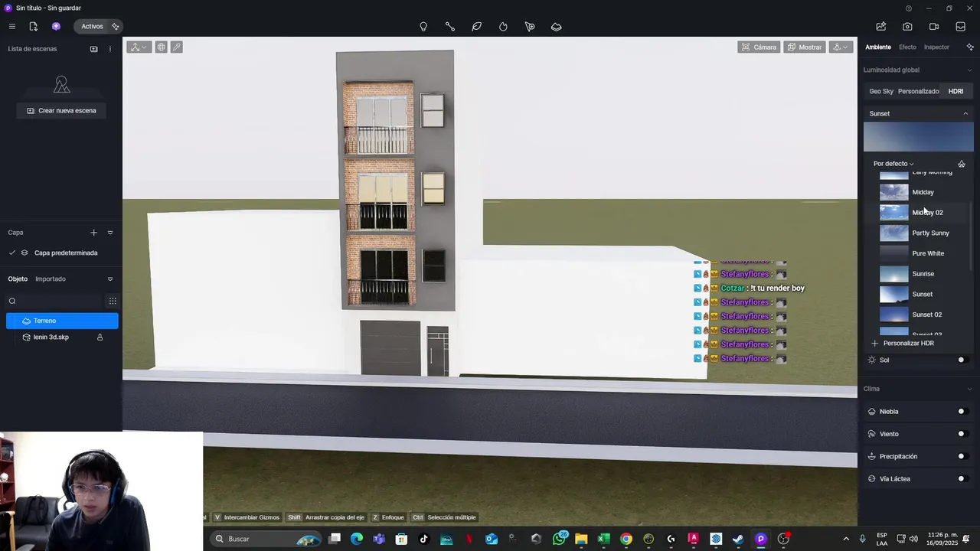Select the layered terrain tool icon
Viewport: 980px width, 551px height.
point(557,27)
